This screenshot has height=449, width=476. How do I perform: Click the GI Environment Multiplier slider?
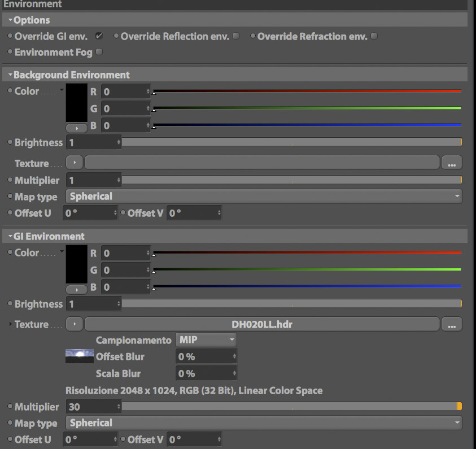pyautogui.click(x=292, y=406)
